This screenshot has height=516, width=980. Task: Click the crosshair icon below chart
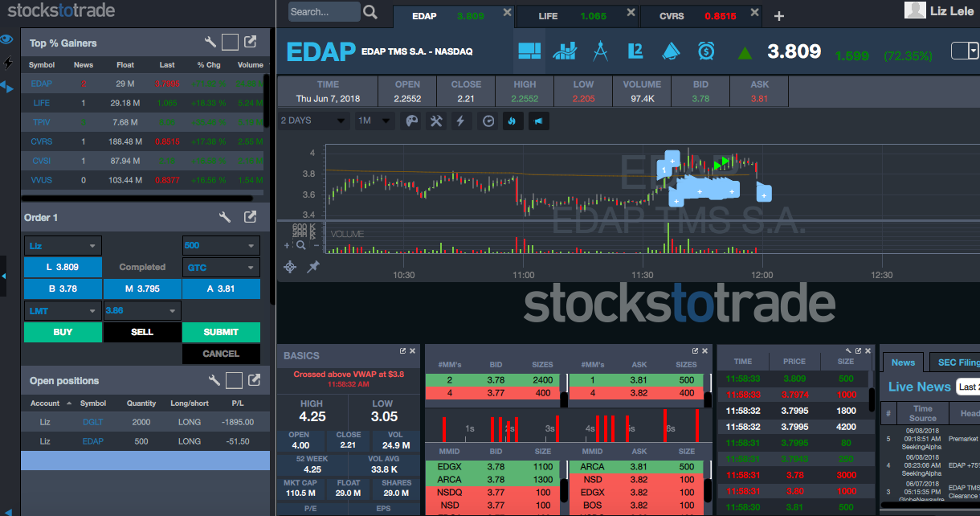(290, 267)
